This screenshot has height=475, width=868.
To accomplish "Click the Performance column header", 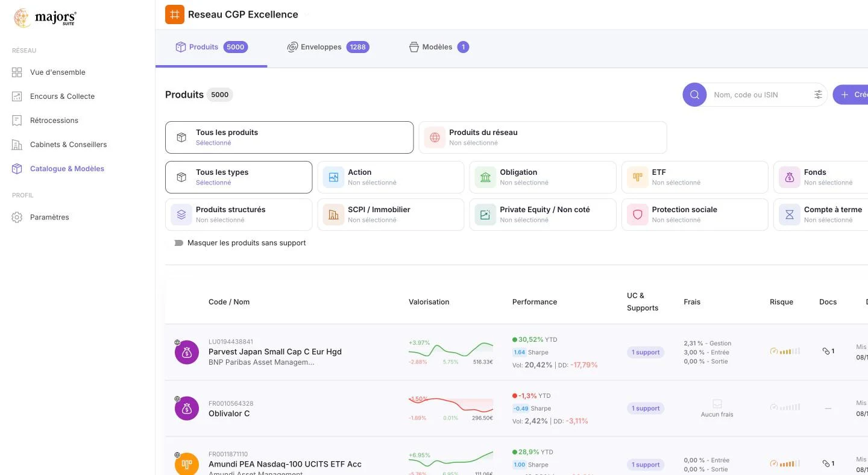I will [x=535, y=302].
